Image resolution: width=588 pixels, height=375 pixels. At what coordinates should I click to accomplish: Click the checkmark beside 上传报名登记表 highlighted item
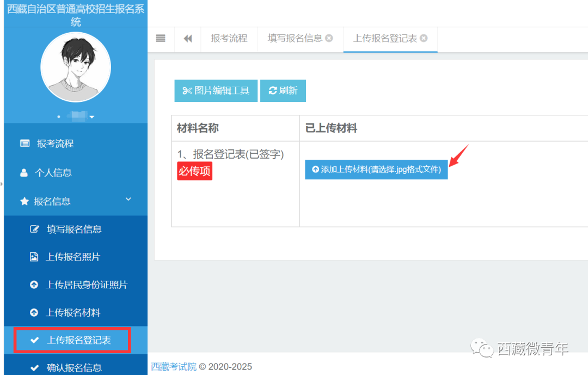point(34,339)
